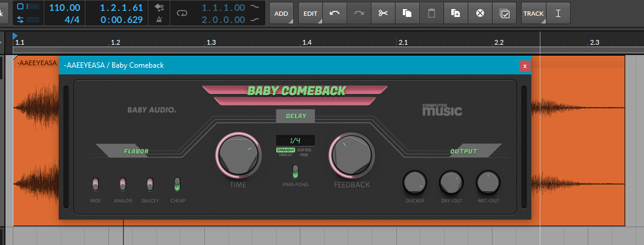The height and width of the screenshot is (245, 644).
Task: Toggle the SAUCEY flavor switch
Action: click(x=150, y=185)
